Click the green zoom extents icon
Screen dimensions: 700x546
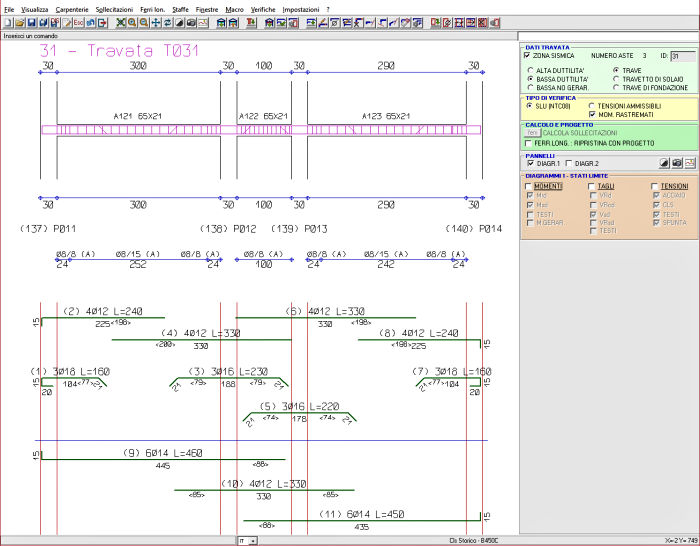point(121,23)
